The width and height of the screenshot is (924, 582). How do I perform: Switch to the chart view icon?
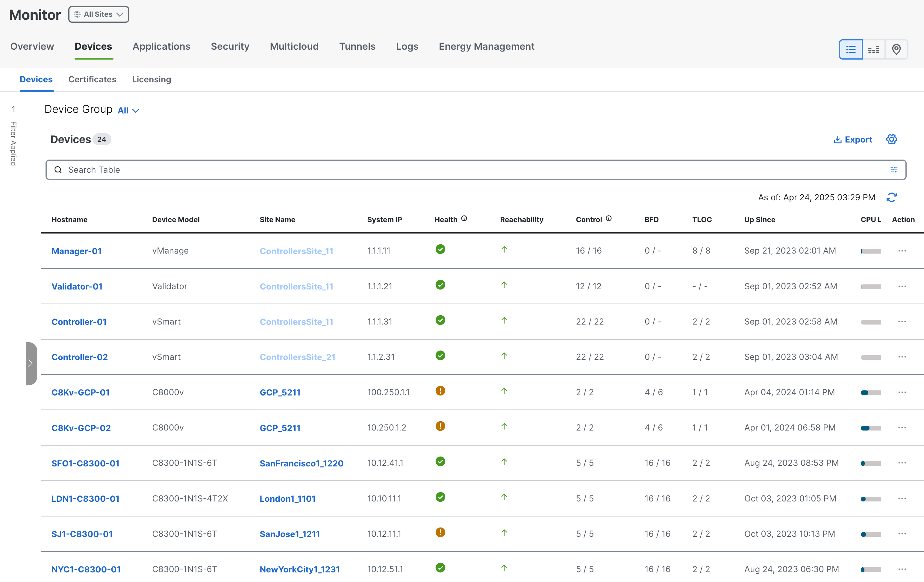(873, 49)
